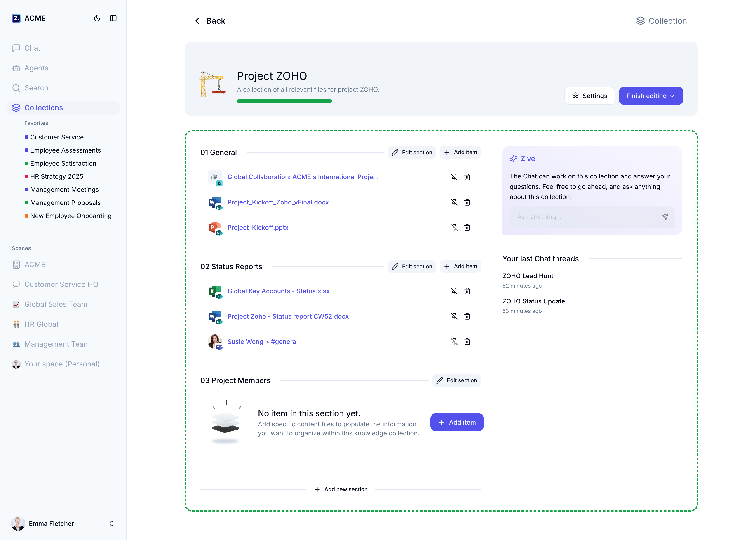Viewport: 756px width, 540px height.
Task: Open Project Zoho Status report CW52.docx
Action: [x=288, y=316]
